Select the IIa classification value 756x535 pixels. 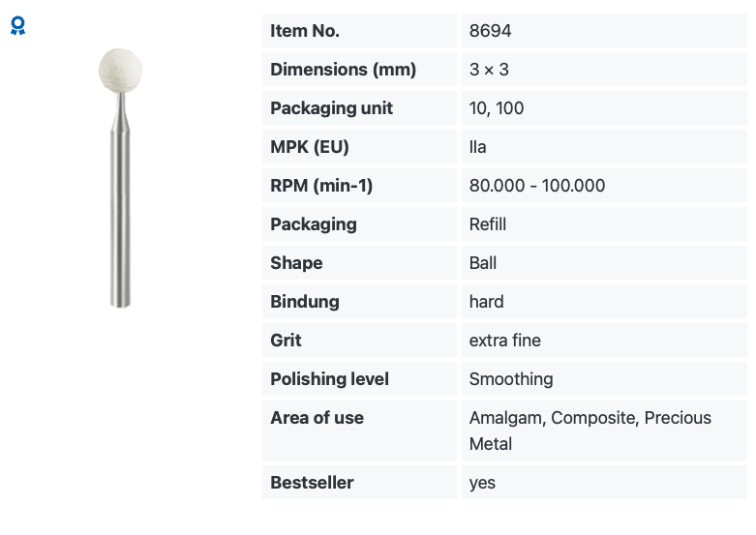pyautogui.click(x=477, y=146)
